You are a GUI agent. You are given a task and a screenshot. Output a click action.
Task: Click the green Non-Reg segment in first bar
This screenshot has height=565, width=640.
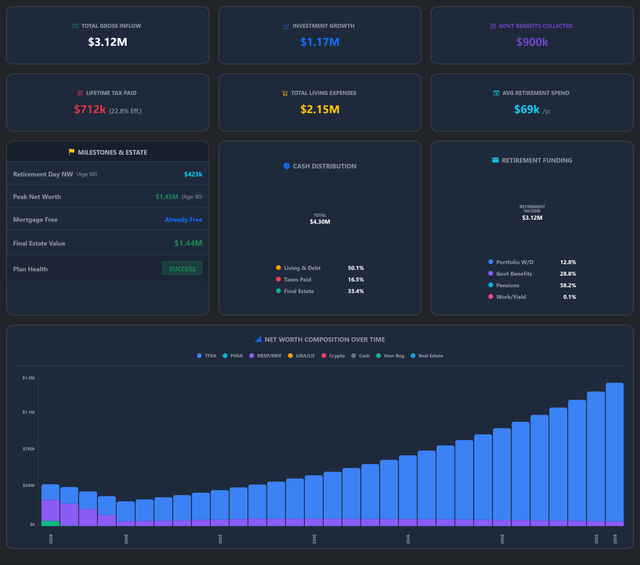coord(50,523)
